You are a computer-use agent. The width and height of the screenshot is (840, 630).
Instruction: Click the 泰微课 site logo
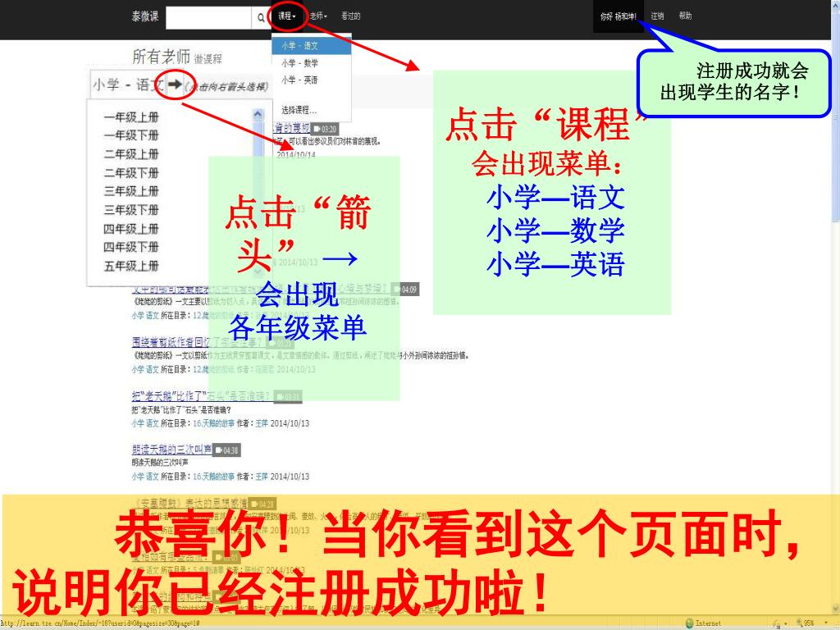(x=145, y=16)
